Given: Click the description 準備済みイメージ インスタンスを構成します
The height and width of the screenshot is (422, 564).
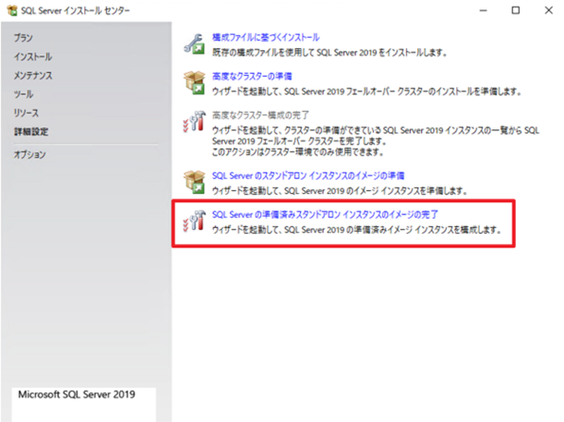Looking at the screenshot, I should tap(357, 230).
